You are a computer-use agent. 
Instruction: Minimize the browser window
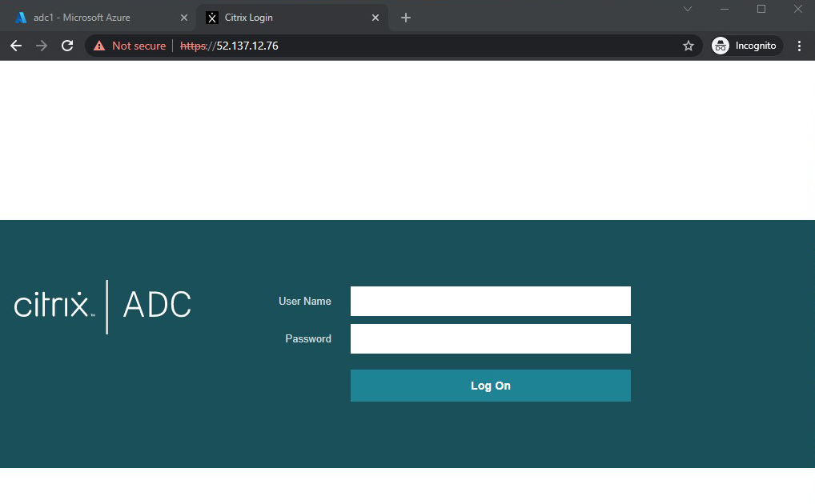coord(724,9)
